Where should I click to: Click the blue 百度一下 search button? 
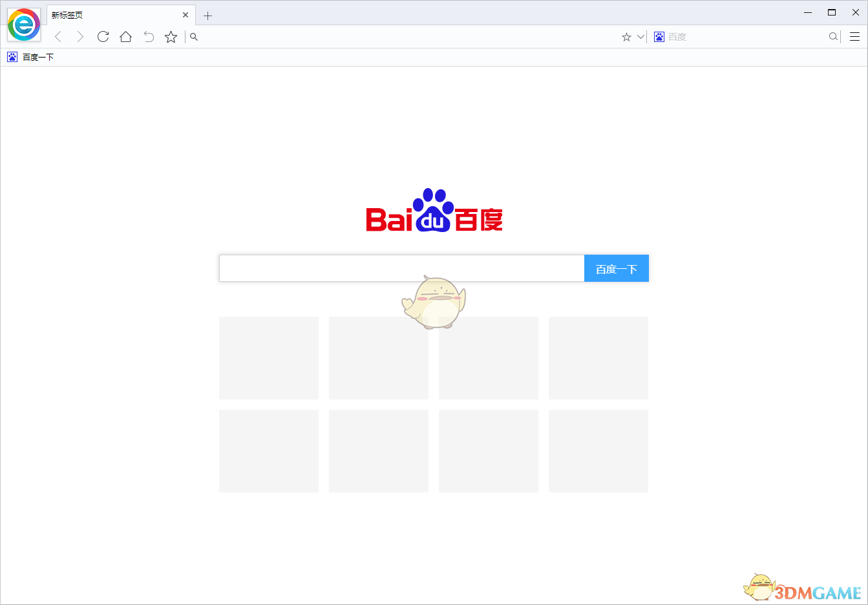click(x=617, y=268)
